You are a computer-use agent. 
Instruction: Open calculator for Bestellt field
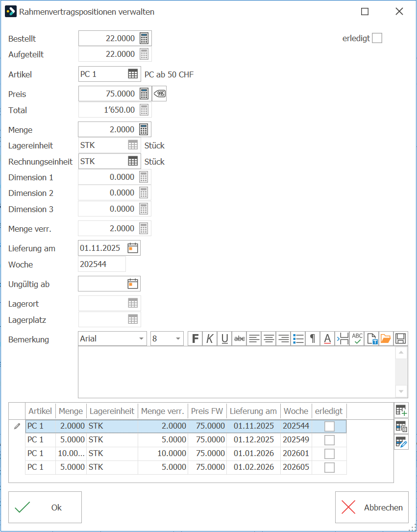tap(144, 38)
